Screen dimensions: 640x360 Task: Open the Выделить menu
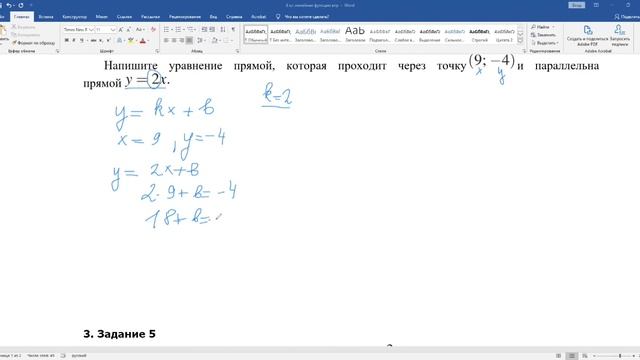(x=545, y=43)
